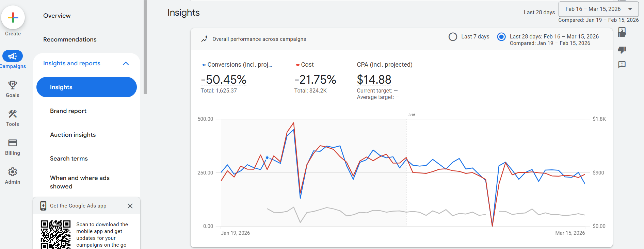Go to Search terms report
Image resolution: width=644 pixels, height=249 pixels.
pyautogui.click(x=69, y=159)
